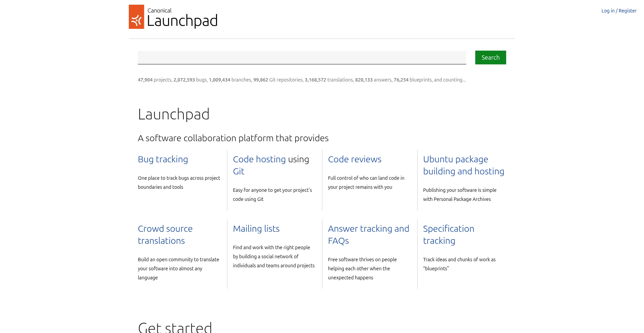This screenshot has height=333, width=644.
Task: Open the Code reviews link
Action: click(355, 159)
